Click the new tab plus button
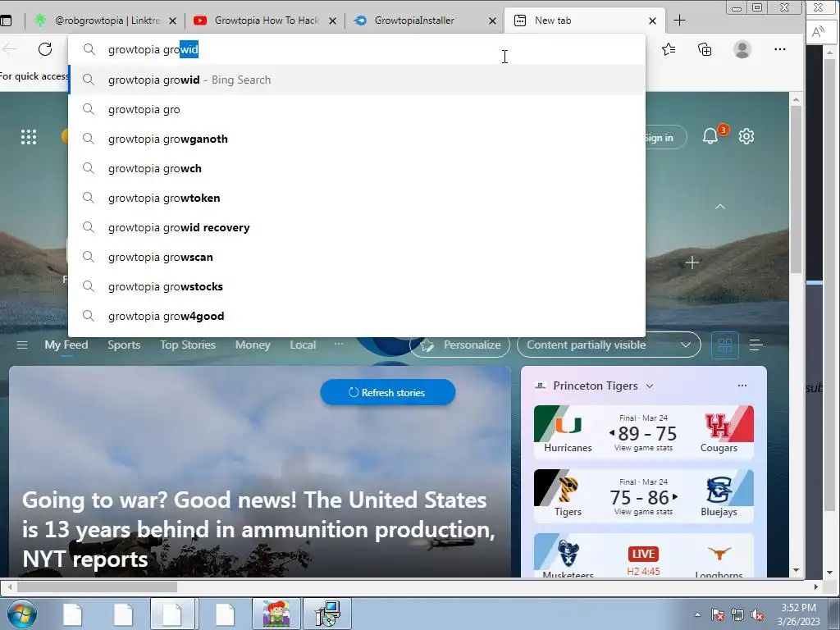The width and height of the screenshot is (840, 630). point(679,21)
